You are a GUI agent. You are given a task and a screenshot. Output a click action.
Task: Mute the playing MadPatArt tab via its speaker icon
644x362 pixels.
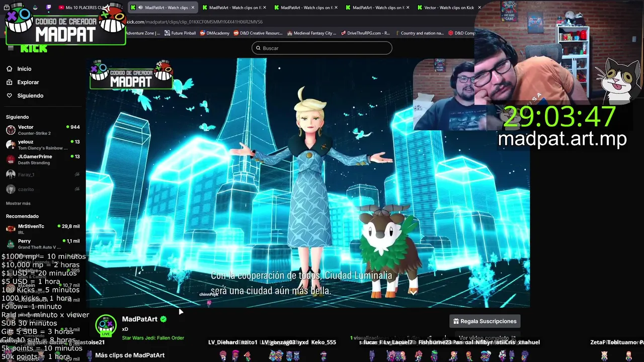[x=140, y=8]
